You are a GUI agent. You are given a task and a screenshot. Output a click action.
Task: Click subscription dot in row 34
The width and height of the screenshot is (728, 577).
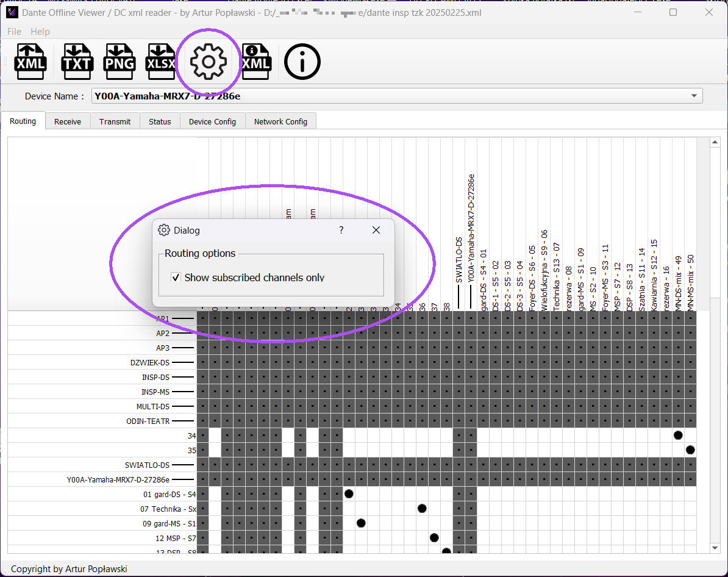tap(678, 435)
